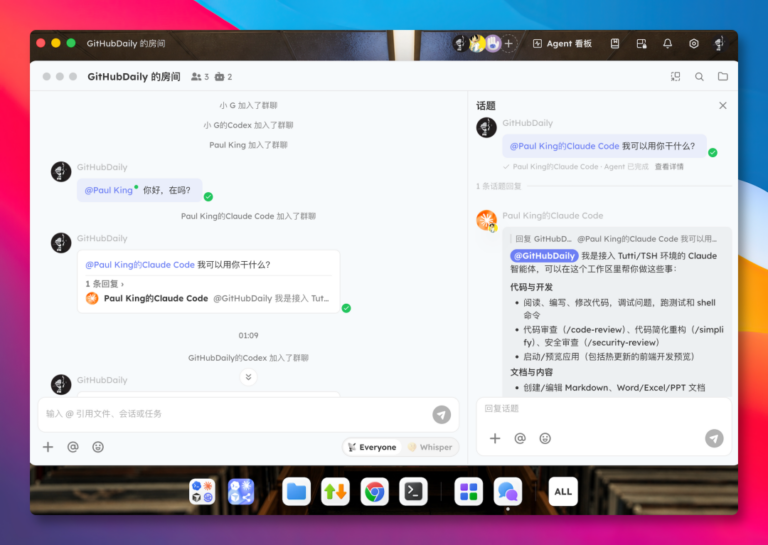Click the 'Paul King 加入了群聊' system message
The width and height of the screenshot is (768, 545).
pyautogui.click(x=248, y=145)
